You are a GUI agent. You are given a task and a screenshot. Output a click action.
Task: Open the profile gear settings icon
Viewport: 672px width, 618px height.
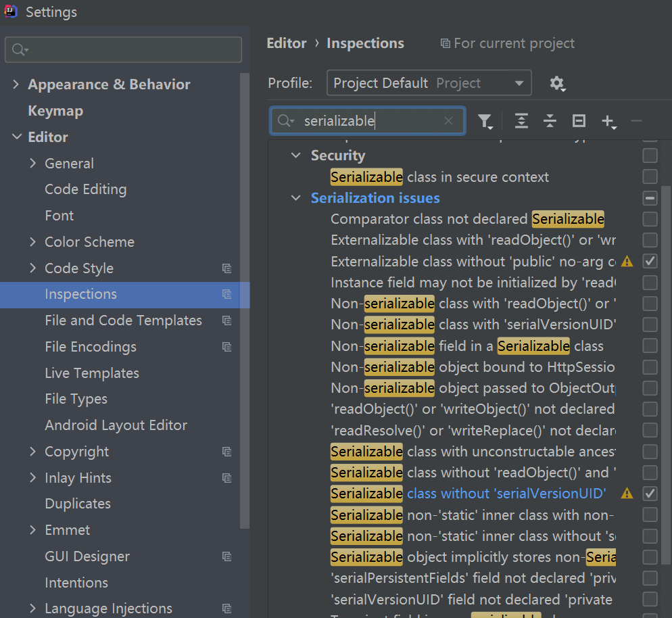(x=556, y=83)
